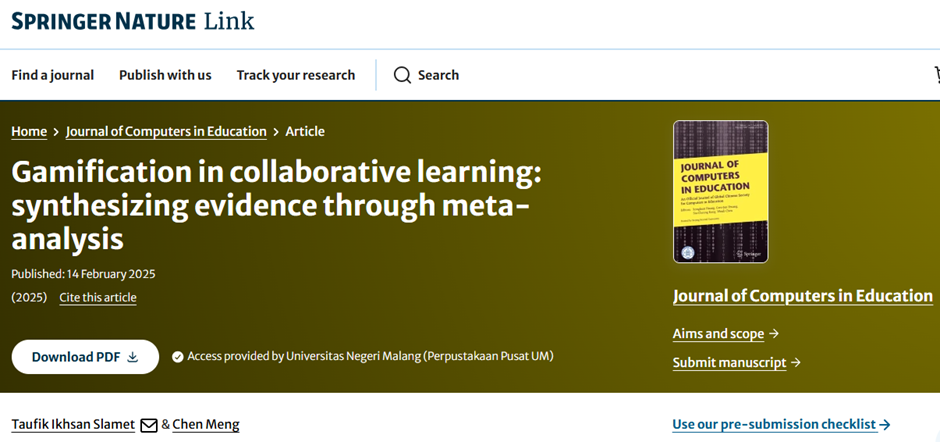
Task: Open the journal cover thumbnail
Action: coord(721,192)
